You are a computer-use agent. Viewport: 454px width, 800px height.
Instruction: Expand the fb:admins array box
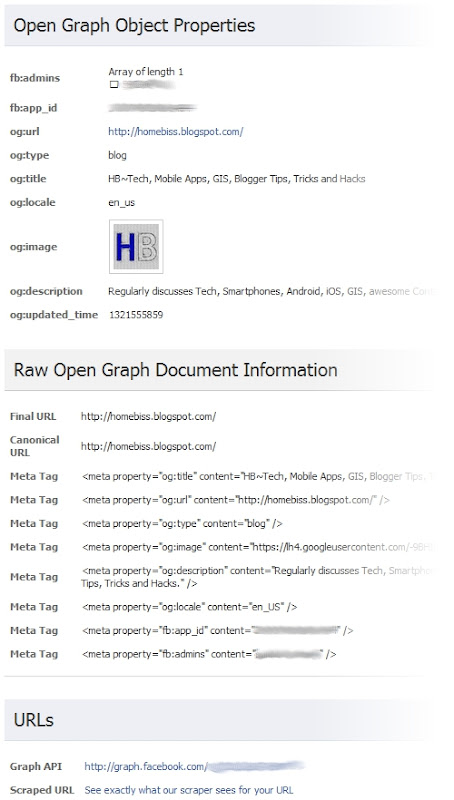click(x=114, y=85)
